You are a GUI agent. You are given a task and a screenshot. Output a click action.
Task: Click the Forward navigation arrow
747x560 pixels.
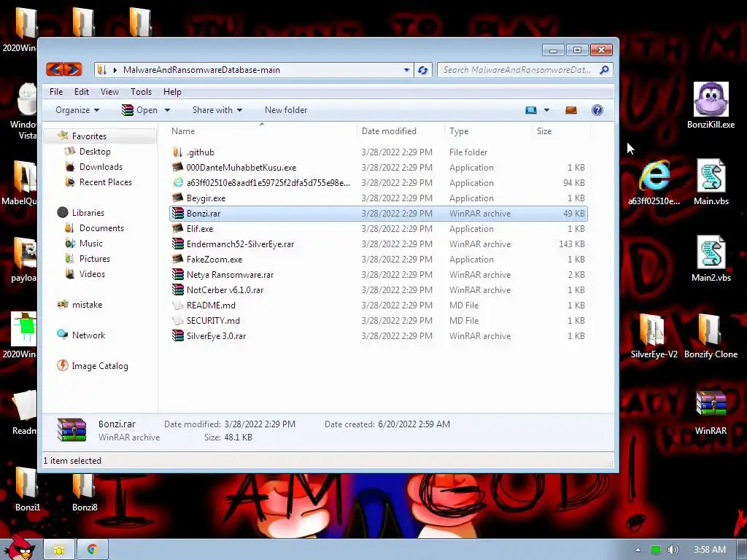click(x=73, y=69)
